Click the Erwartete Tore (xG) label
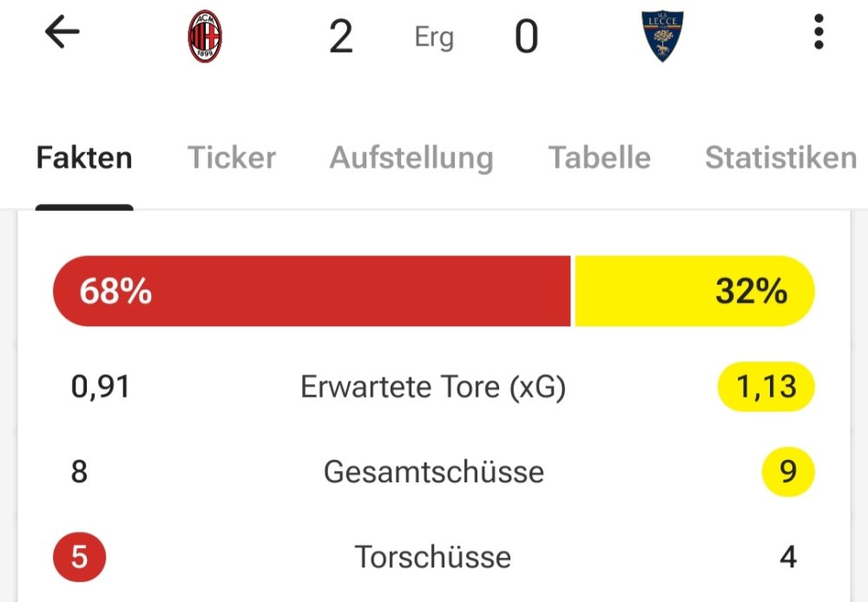The height and width of the screenshot is (602, 868). pyautogui.click(x=433, y=387)
